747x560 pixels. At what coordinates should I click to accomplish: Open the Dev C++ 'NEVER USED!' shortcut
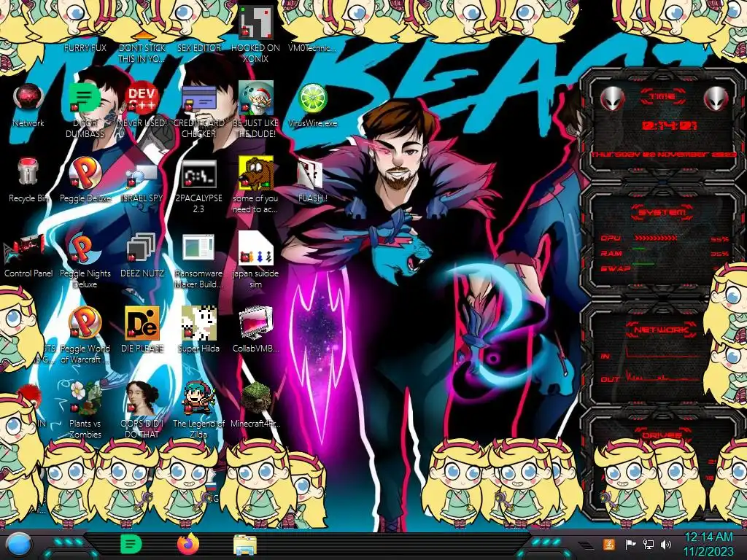(x=142, y=98)
